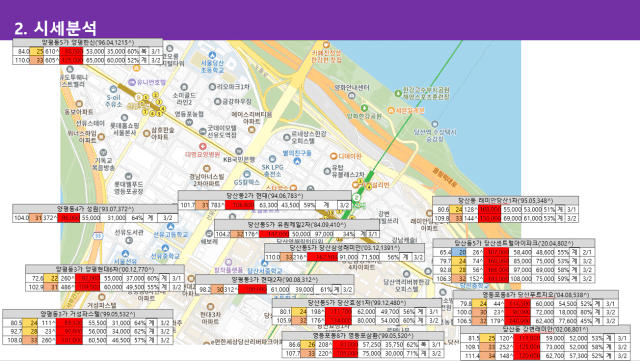Select the 당산동 래미안당산1차 table header

(505, 201)
